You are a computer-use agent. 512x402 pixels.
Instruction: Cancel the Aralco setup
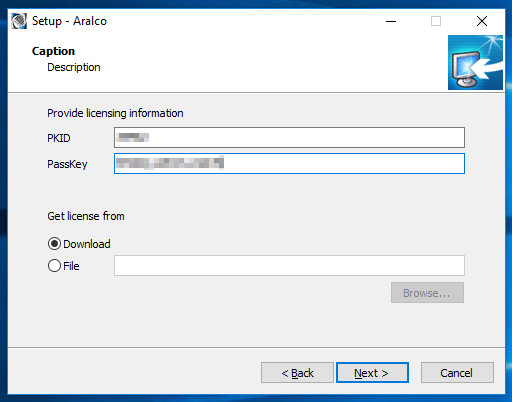click(457, 373)
